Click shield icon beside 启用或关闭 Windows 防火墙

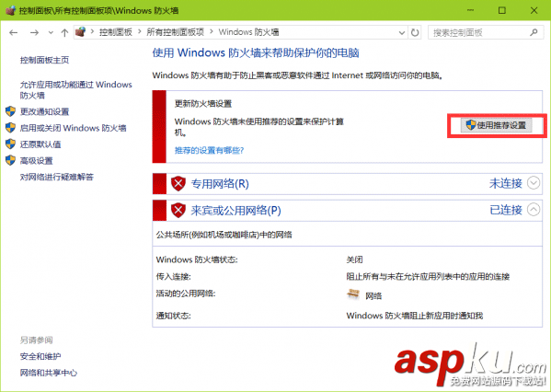[10, 128]
